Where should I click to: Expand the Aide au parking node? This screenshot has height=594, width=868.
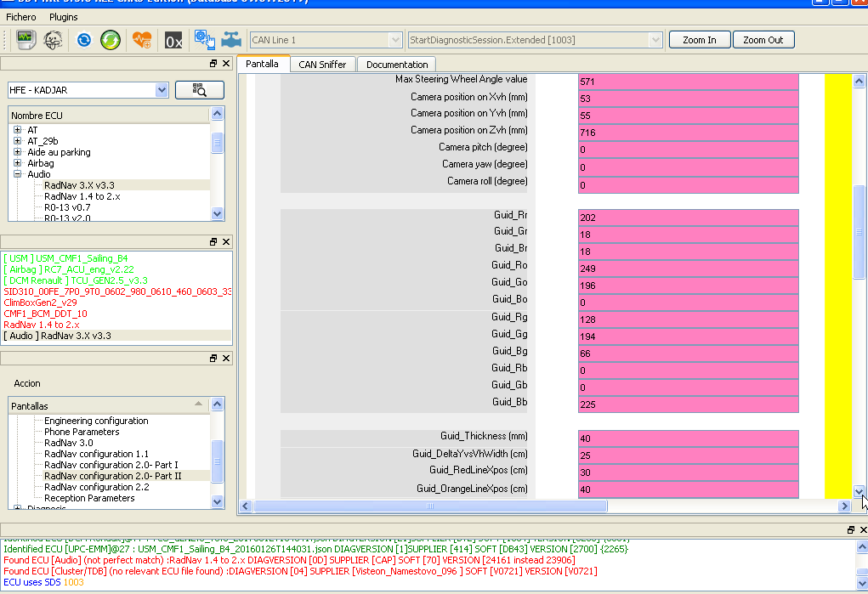17,151
